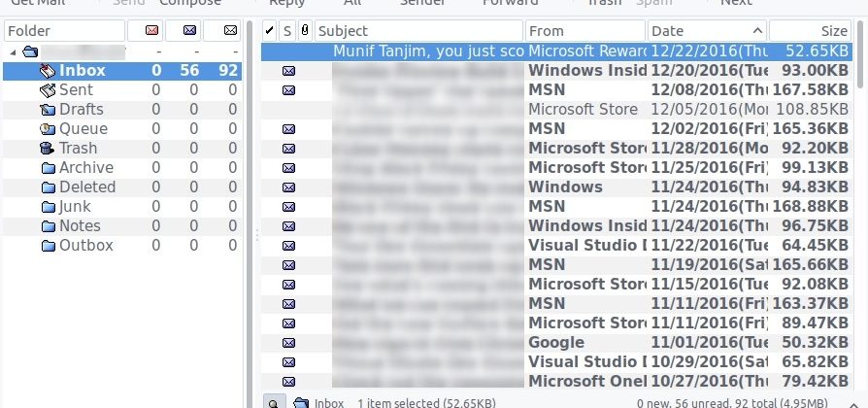Click the Folder column header
Screen dimensions: 868x408
64,30
